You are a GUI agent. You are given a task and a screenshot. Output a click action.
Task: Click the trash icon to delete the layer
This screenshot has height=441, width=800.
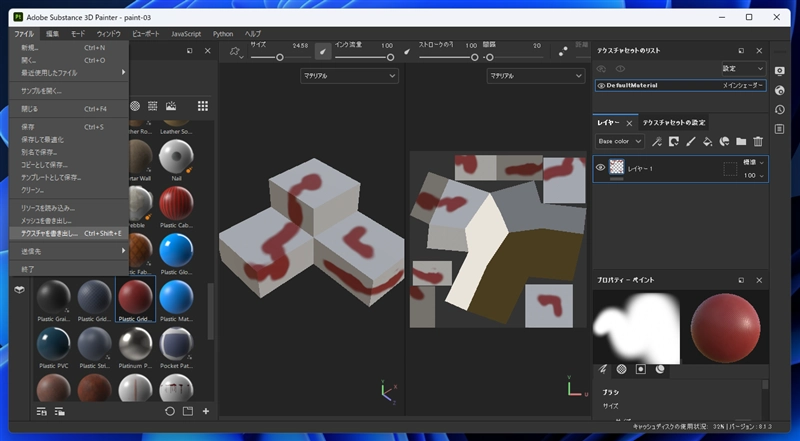click(758, 142)
